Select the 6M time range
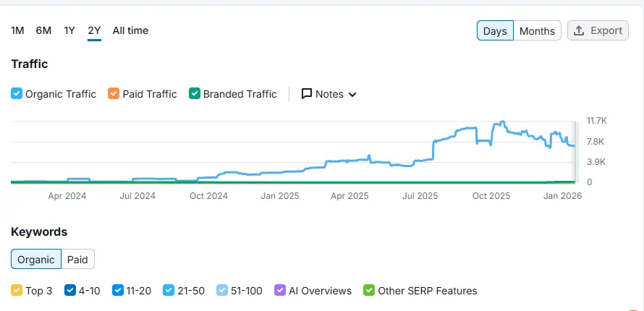644x311 pixels. [43, 31]
